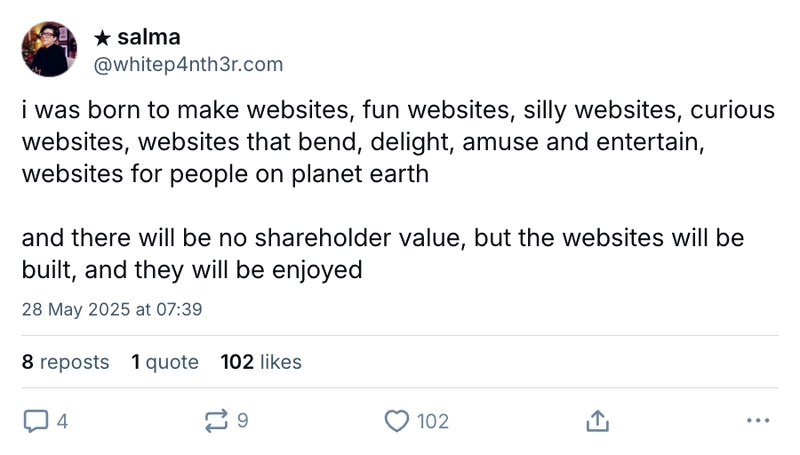Click the reply speech bubble icon
The height and width of the screenshot is (455, 800).
pyautogui.click(x=35, y=422)
